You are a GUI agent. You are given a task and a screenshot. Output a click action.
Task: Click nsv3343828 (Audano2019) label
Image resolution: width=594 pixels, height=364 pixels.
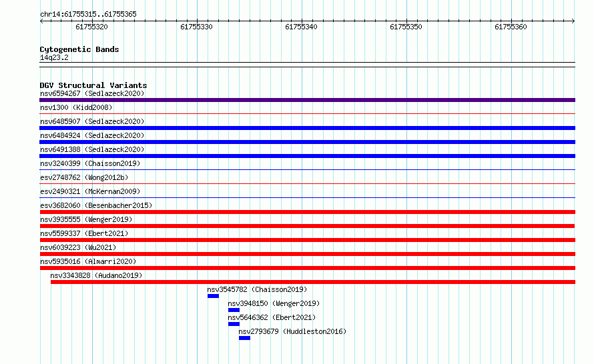tap(96, 275)
